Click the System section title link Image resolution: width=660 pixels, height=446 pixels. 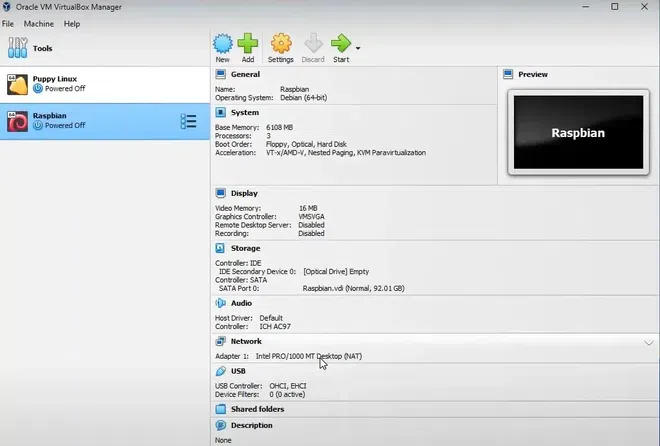tap(244, 113)
